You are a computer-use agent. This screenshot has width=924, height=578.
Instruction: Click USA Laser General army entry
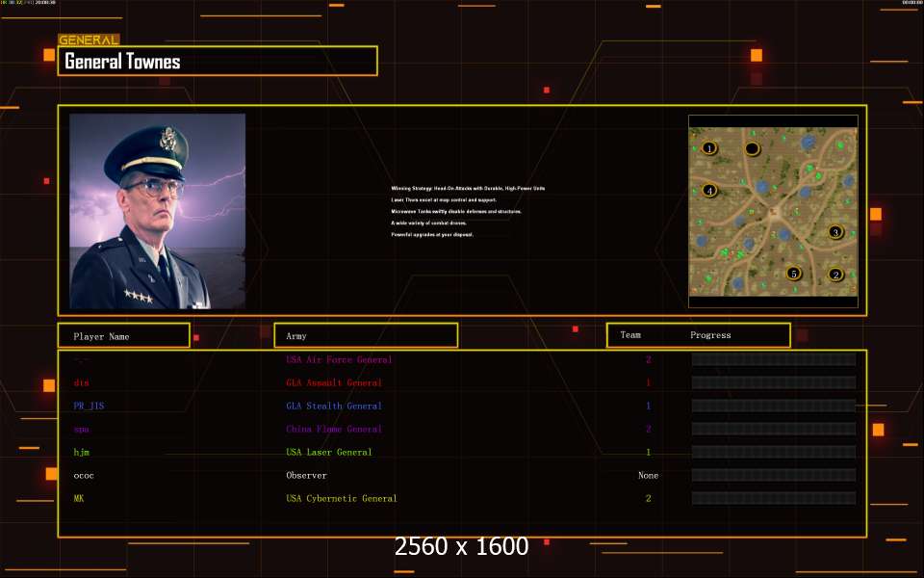click(x=329, y=453)
